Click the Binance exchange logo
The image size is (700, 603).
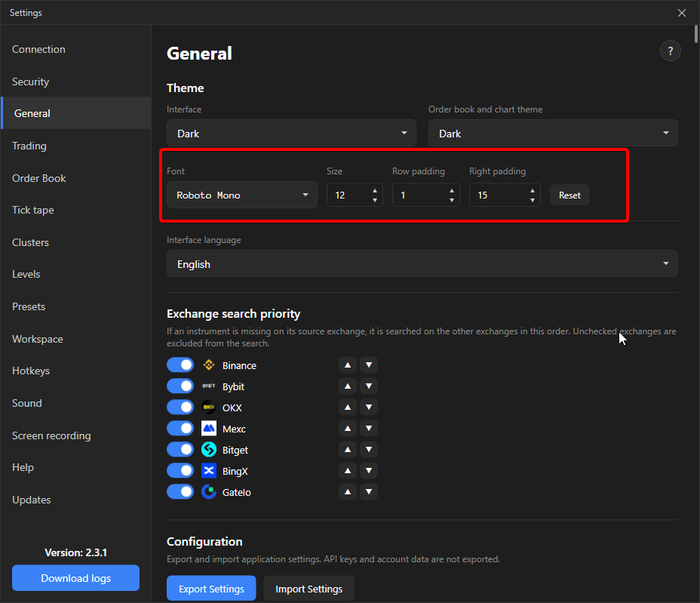tap(208, 365)
